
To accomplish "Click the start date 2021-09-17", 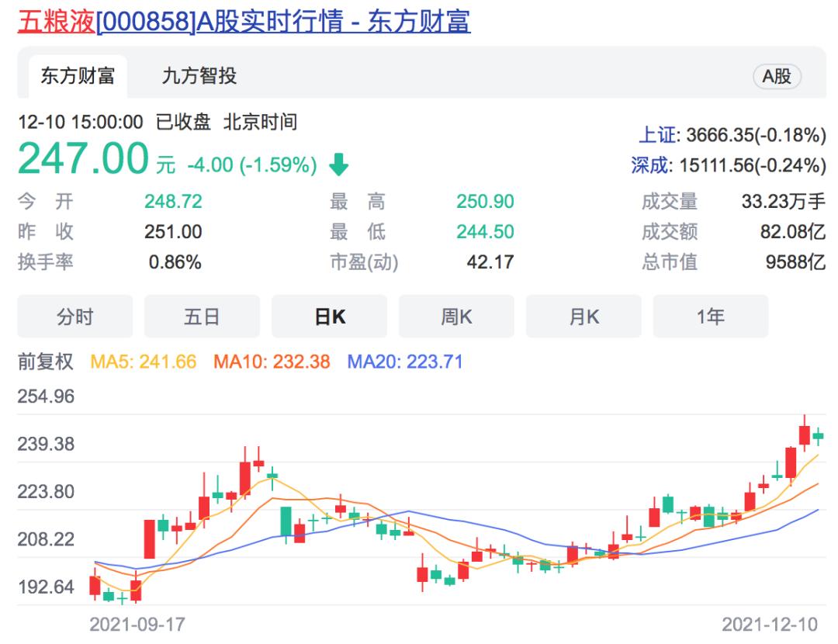I will point(137,625).
